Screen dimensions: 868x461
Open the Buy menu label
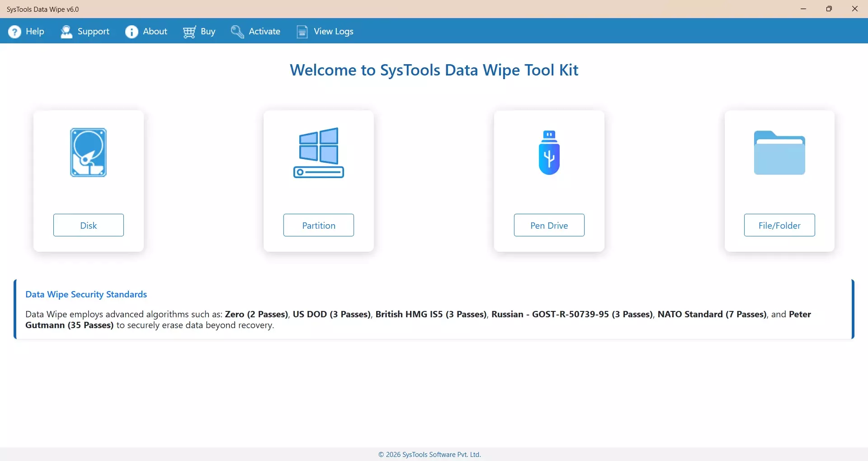point(208,31)
